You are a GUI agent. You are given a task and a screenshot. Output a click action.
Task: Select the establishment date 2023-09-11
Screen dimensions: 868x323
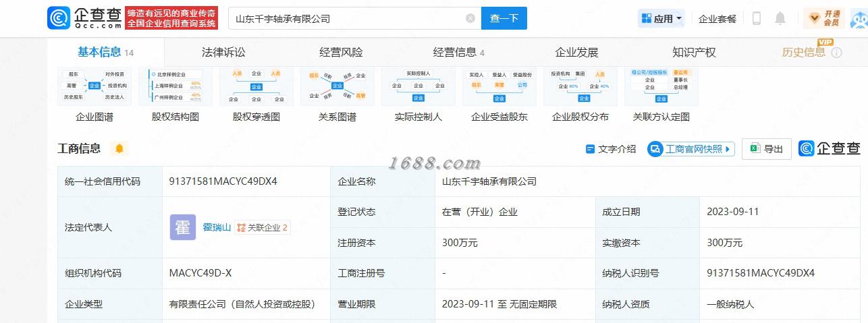click(x=732, y=212)
